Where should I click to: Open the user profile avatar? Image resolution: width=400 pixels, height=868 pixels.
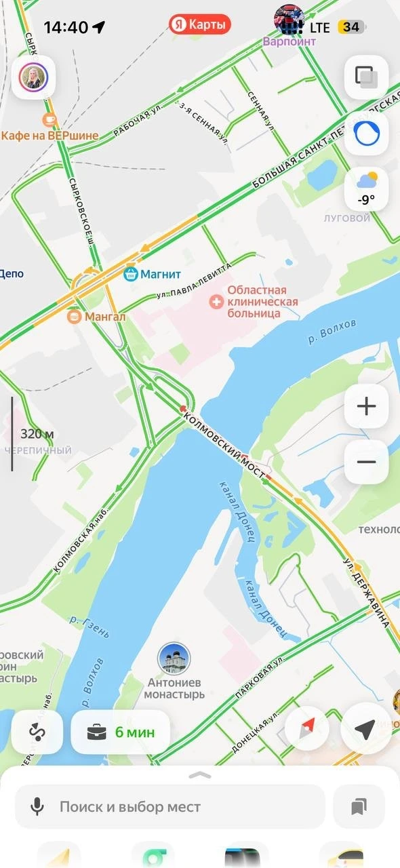coord(33,78)
